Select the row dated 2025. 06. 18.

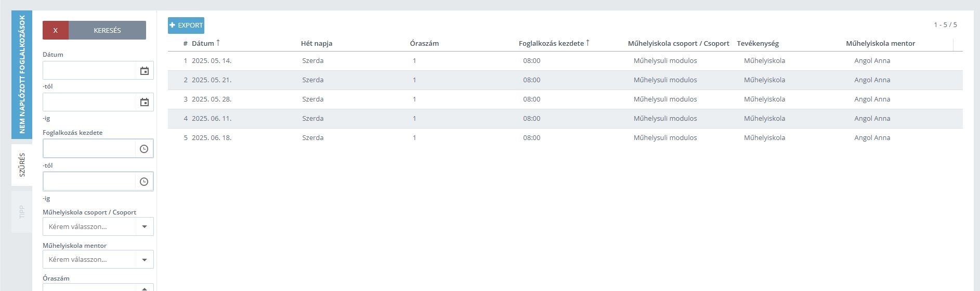point(565,138)
